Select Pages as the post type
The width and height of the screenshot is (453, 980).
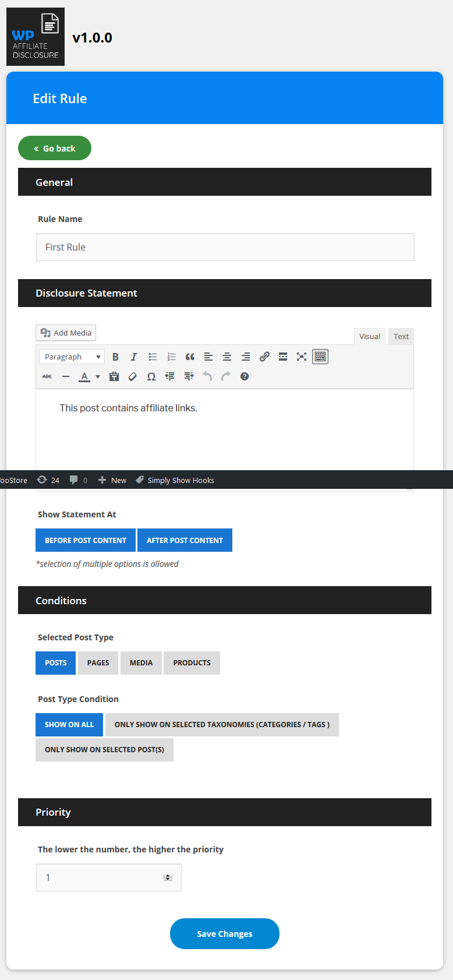click(x=98, y=663)
